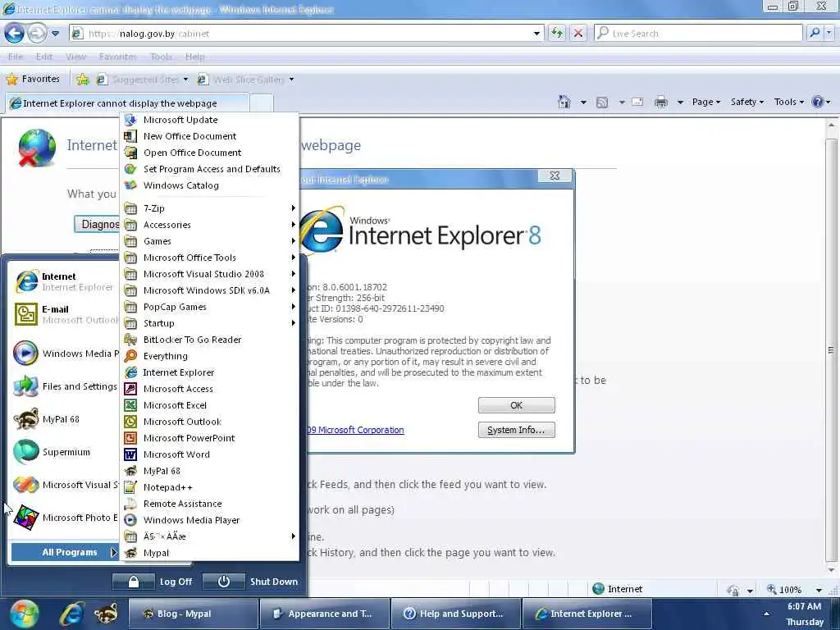Expand the Startup folder submenu
Viewport: 840px width, 630px height.
click(x=209, y=323)
